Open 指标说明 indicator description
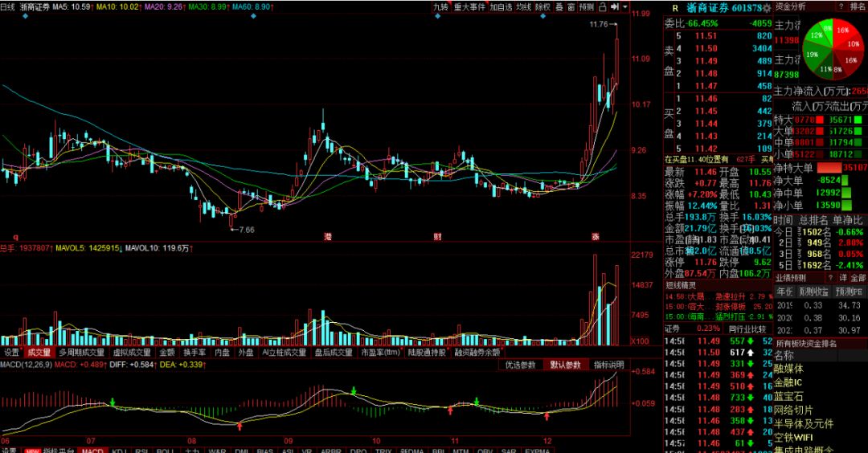The image size is (868, 453). 609,365
